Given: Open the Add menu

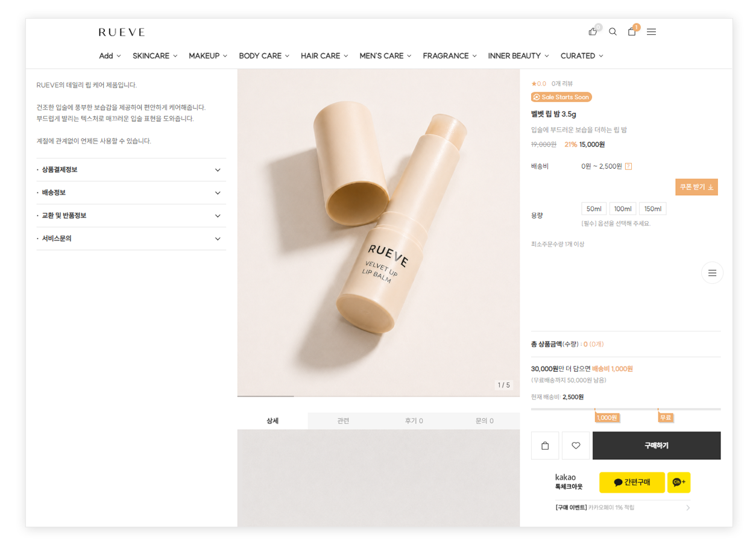Looking at the screenshot, I should click(x=110, y=55).
